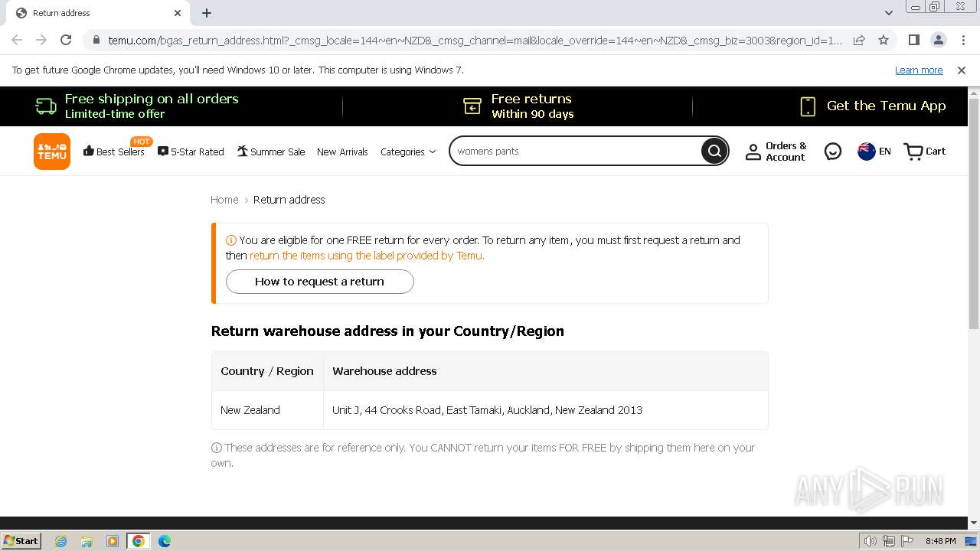Click the Network tray icon
The height and width of the screenshot is (551, 980).
(889, 541)
